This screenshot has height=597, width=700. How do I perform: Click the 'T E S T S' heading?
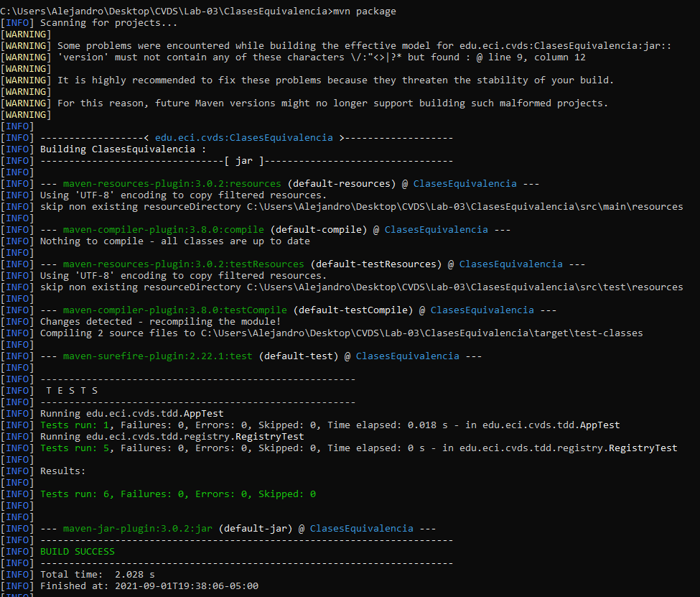click(71, 391)
